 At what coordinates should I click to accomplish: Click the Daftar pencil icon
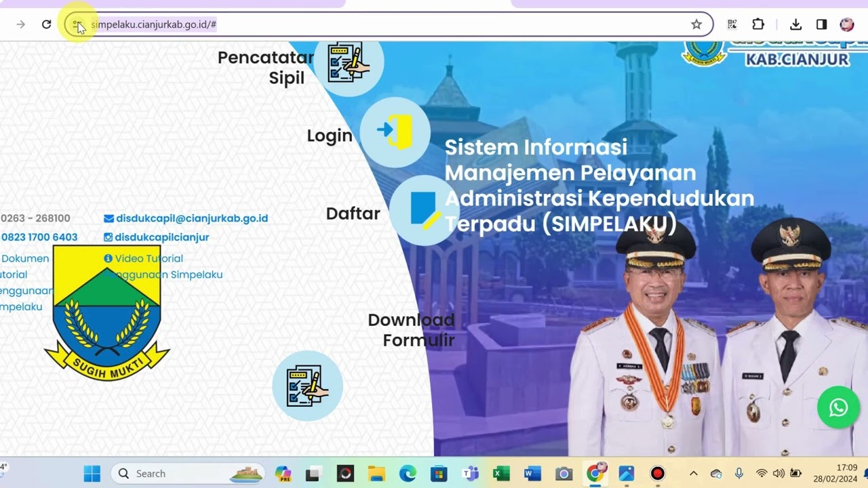tap(423, 210)
